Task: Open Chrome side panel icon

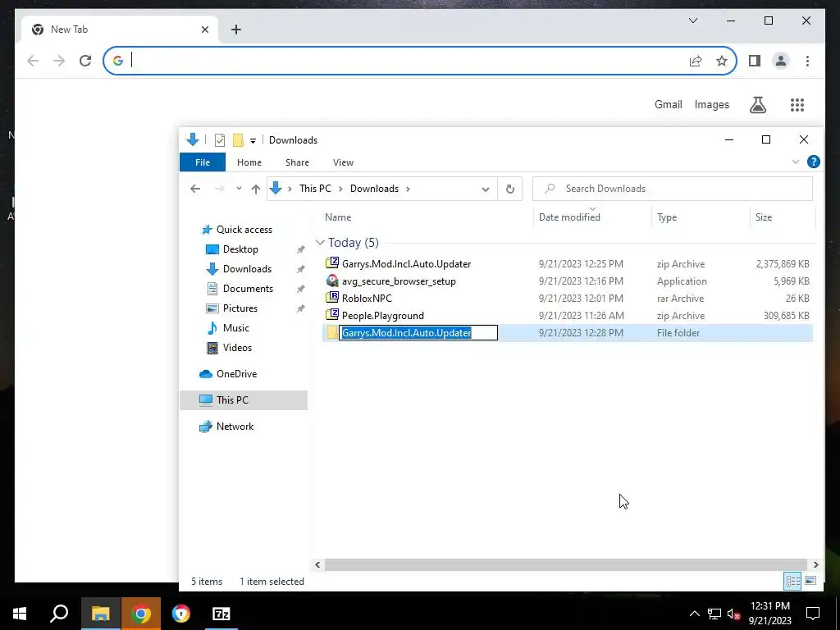Action: tap(755, 61)
